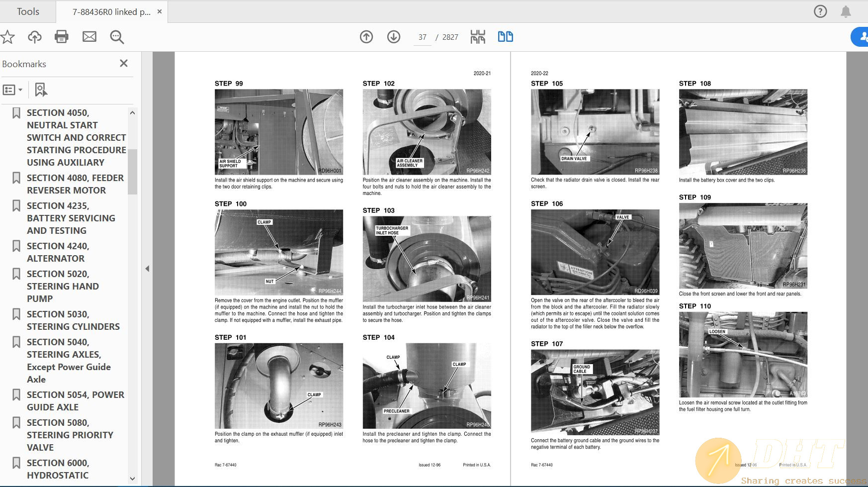Image resolution: width=868 pixels, height=487 pixels.
Task: Click the page number input field
Action: point(423,37)
